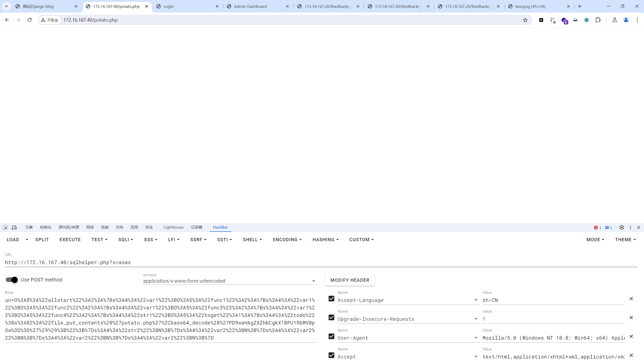Open the Extensions puzzle icon
The height and width of the screenshot is (360, 644).
tap(598, 20)
